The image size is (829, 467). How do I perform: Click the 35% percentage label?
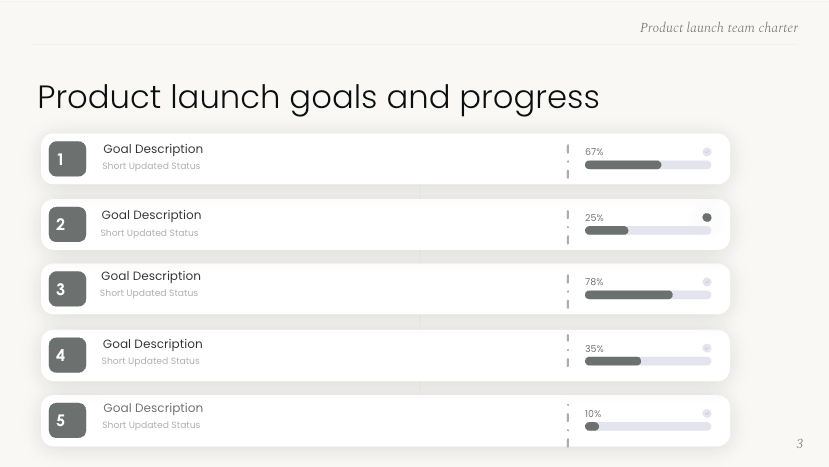pyautogui.click(x=594, y=349)
